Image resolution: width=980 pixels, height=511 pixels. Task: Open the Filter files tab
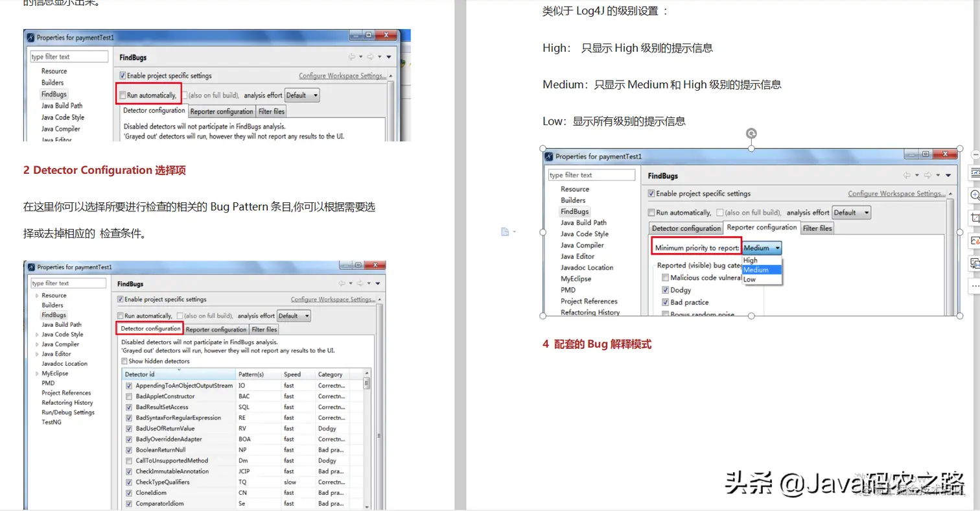[x=817, y=228]
